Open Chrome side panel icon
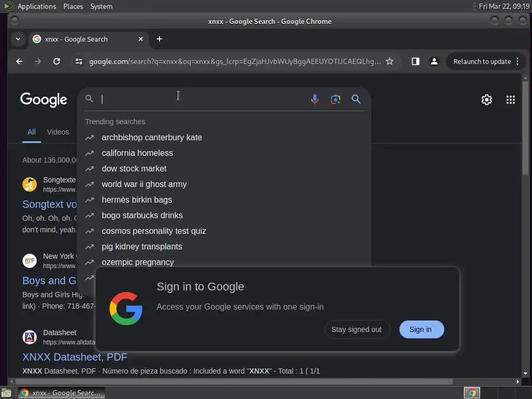The height and width of the screenshot is (399, 532). (415, 61)
